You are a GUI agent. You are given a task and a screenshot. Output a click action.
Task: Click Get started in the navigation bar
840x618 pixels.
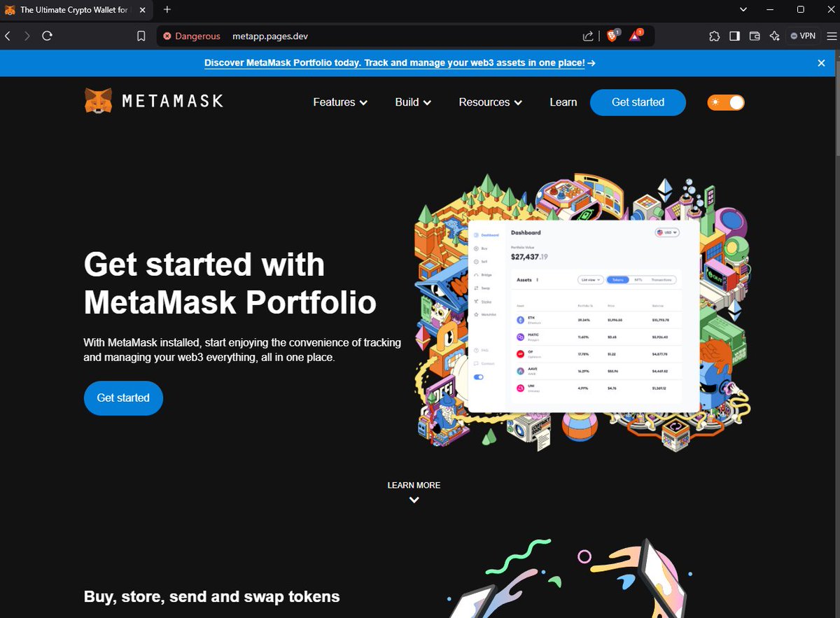point(638,102)
